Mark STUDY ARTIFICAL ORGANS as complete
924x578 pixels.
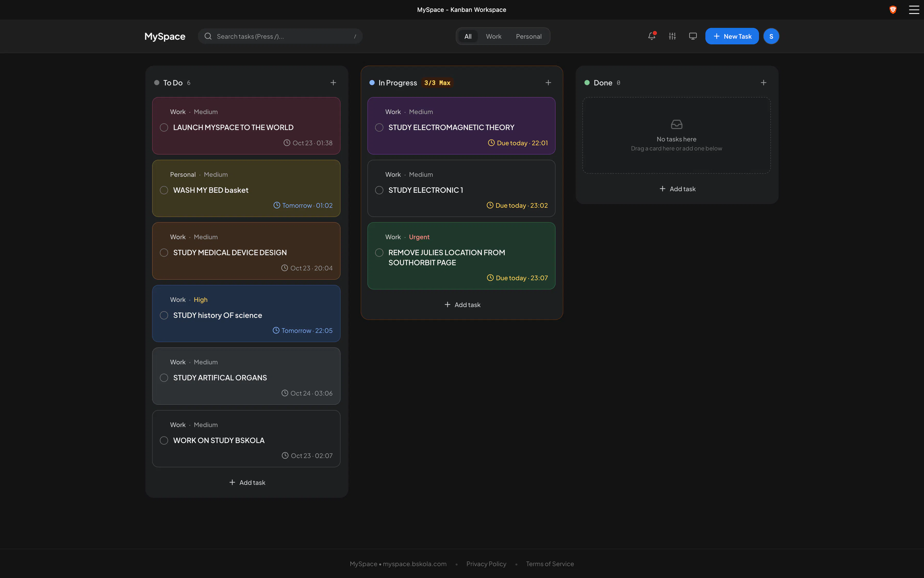coord(164,378)
